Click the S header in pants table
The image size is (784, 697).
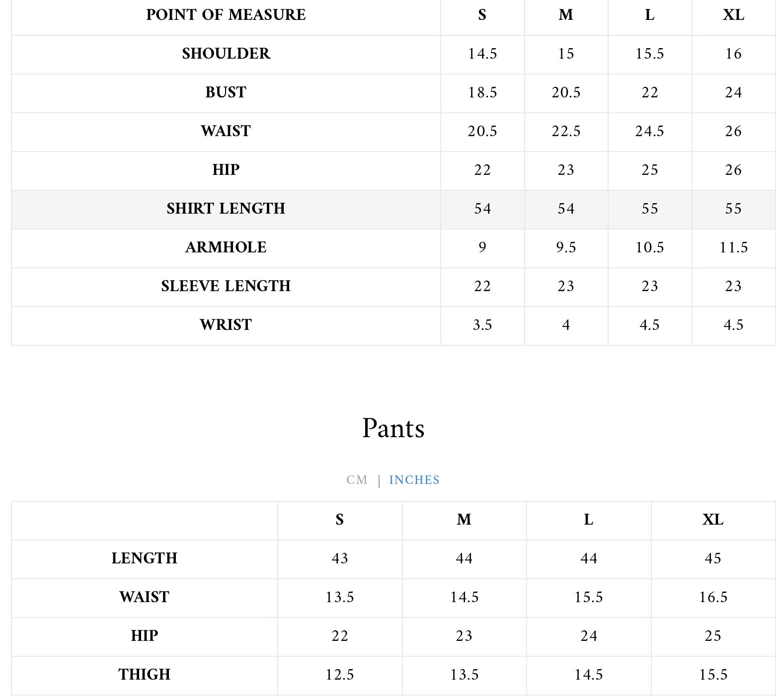pyautogui.click(x=340, y=520)
